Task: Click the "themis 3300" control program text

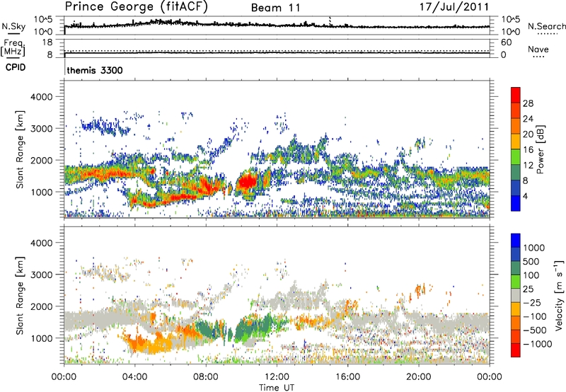Action: [x=95, y=70]
